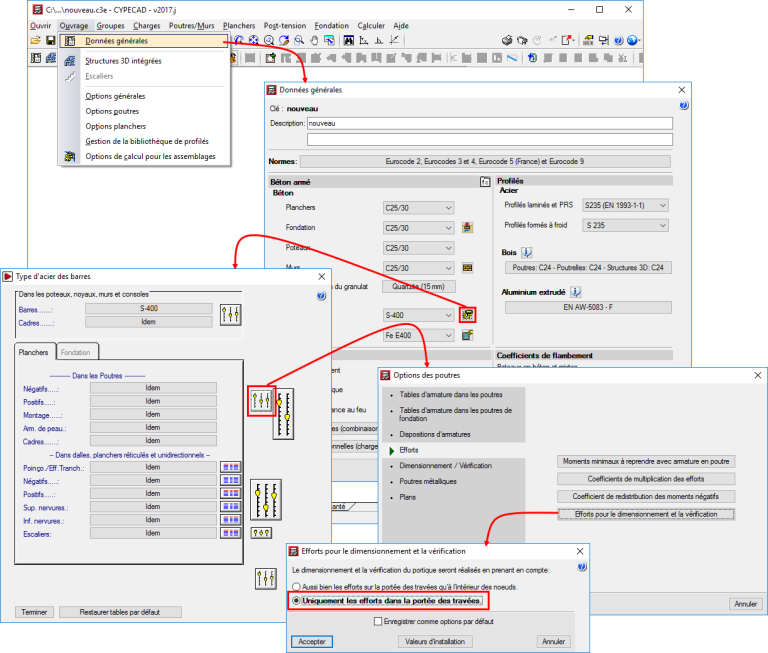Open Profilés laminés et PRS S235 dropdown

[625, 205]
